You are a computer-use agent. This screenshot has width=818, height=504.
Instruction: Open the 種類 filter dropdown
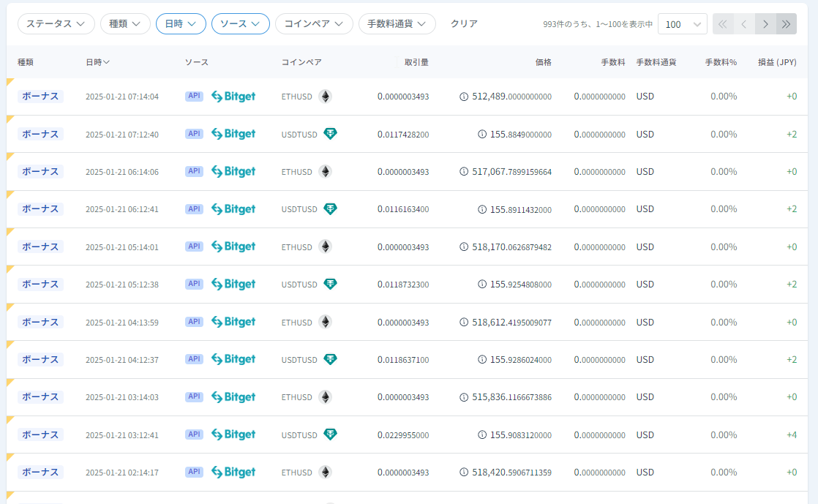coord(125,24)
